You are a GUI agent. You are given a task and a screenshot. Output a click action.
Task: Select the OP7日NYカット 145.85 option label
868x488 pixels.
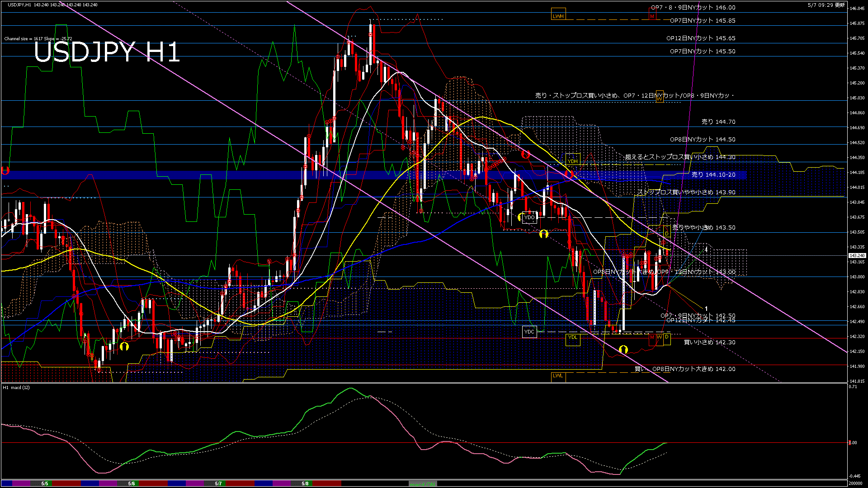tap(703, 21)
